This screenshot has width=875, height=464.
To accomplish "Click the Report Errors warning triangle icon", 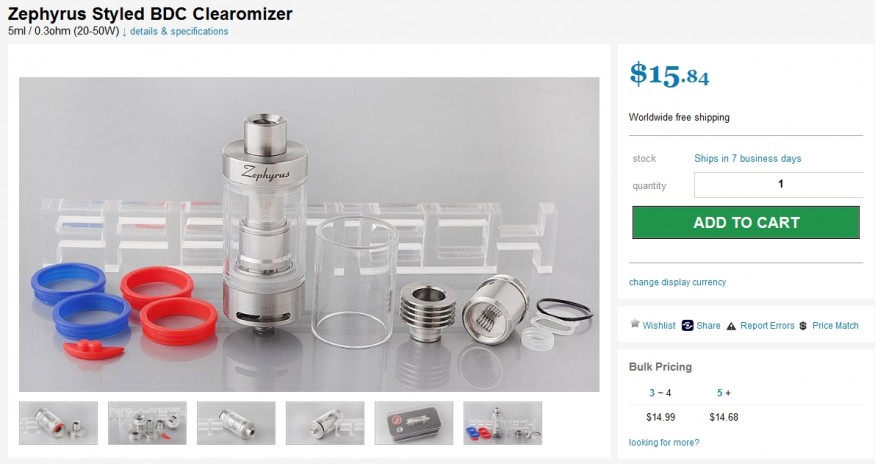I will (731, 326).
